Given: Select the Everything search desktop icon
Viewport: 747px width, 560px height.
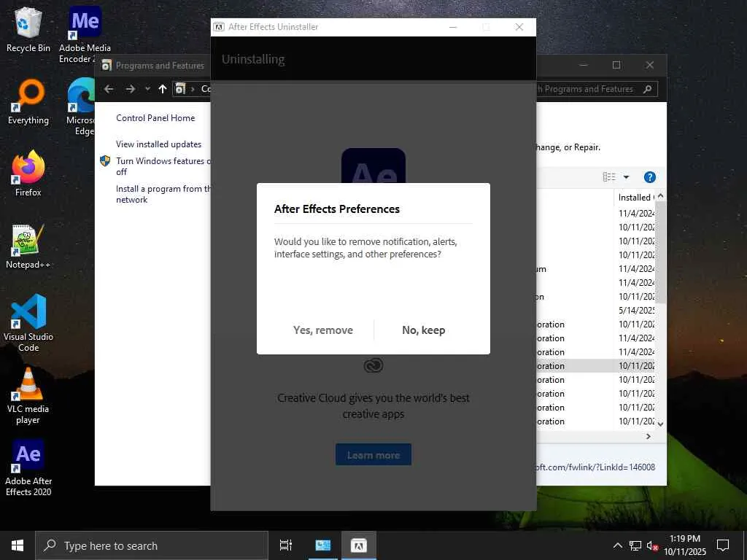Looking at the screenshot, I should coord(28,102).
